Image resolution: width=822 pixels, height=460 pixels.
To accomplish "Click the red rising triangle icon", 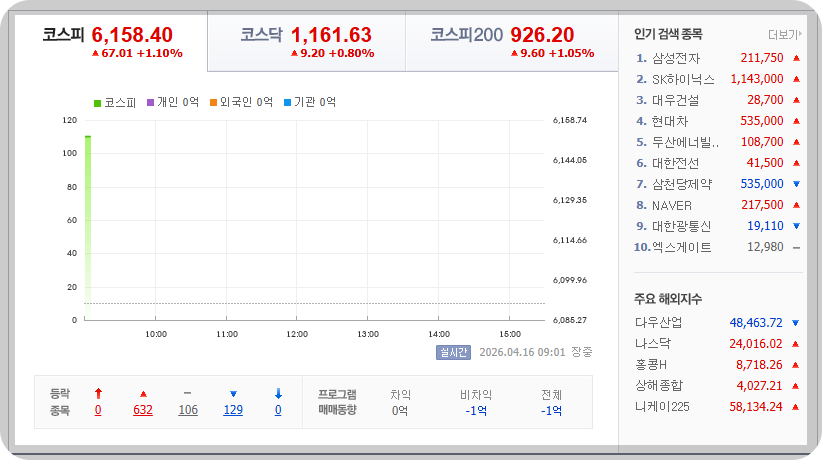I will (143, 394).
